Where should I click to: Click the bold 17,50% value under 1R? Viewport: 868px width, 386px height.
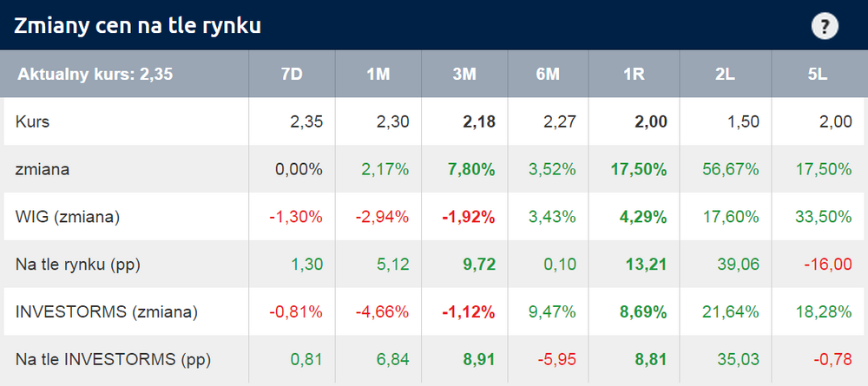tap(639, 170)
